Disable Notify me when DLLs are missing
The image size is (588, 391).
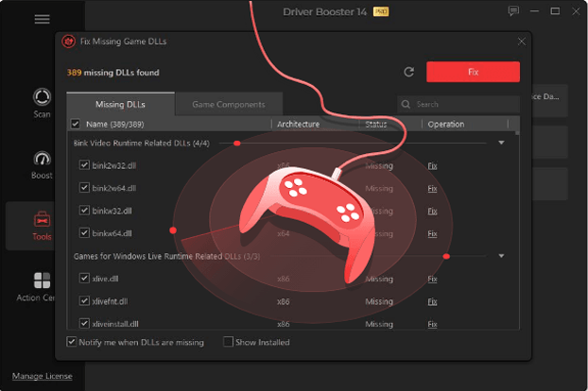click(x=71, y=342)
